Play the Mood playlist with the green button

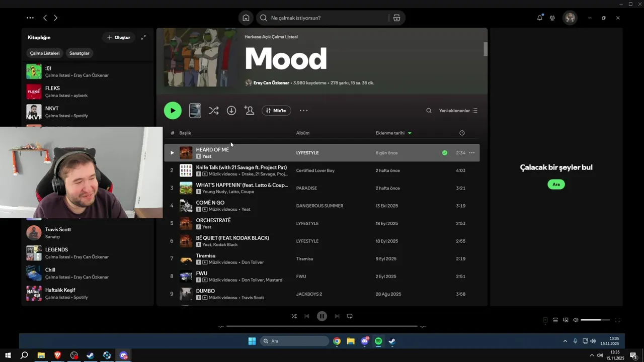[x=173, y=111]
